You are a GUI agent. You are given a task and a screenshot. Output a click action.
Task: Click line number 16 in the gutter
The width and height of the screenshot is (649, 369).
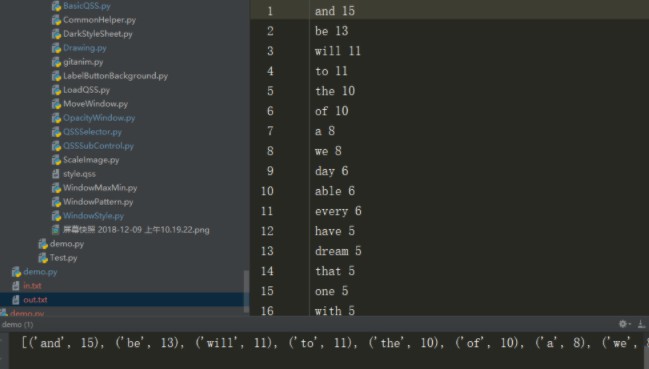tap(267, 310)
